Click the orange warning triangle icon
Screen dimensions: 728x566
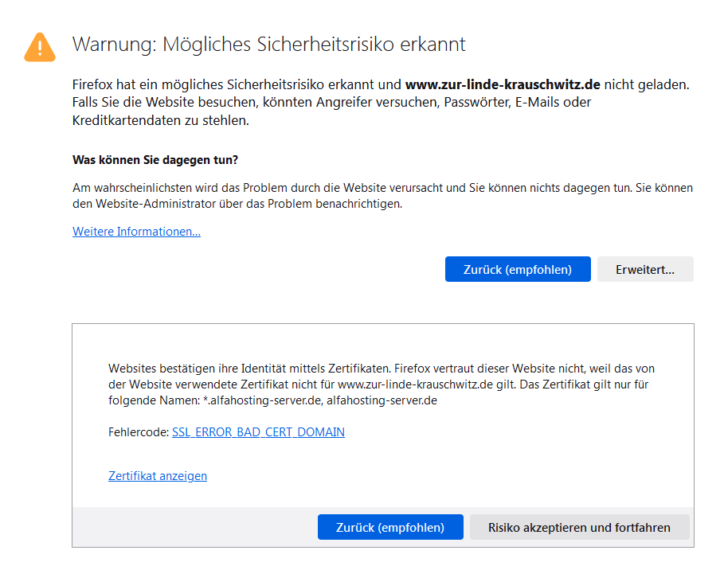click(40, 47)
